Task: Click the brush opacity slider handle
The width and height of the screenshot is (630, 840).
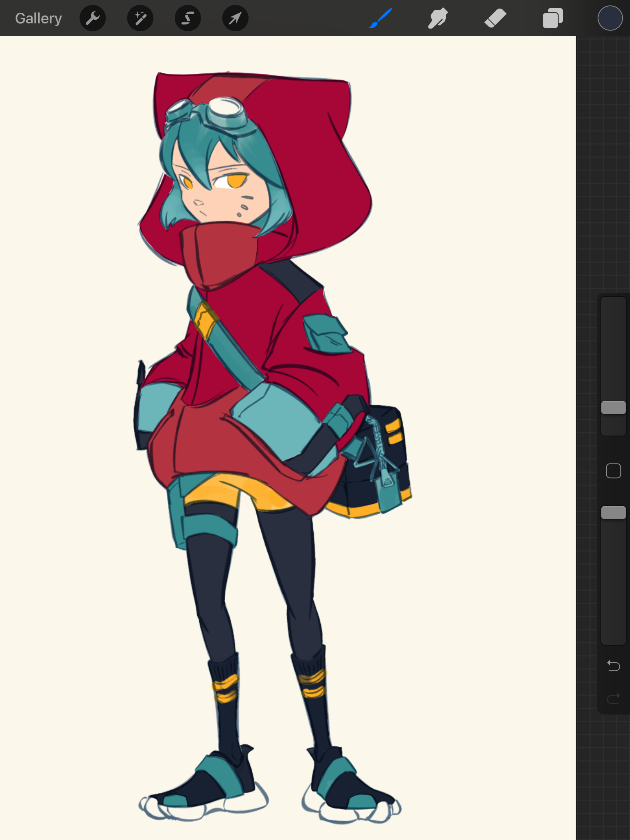Action: (x=613, y=513)
